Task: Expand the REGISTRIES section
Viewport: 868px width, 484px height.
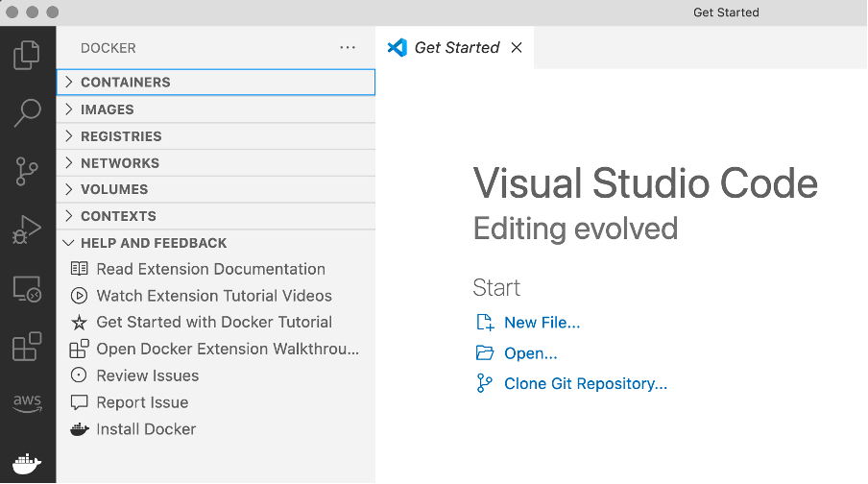Action: point(121,136)
